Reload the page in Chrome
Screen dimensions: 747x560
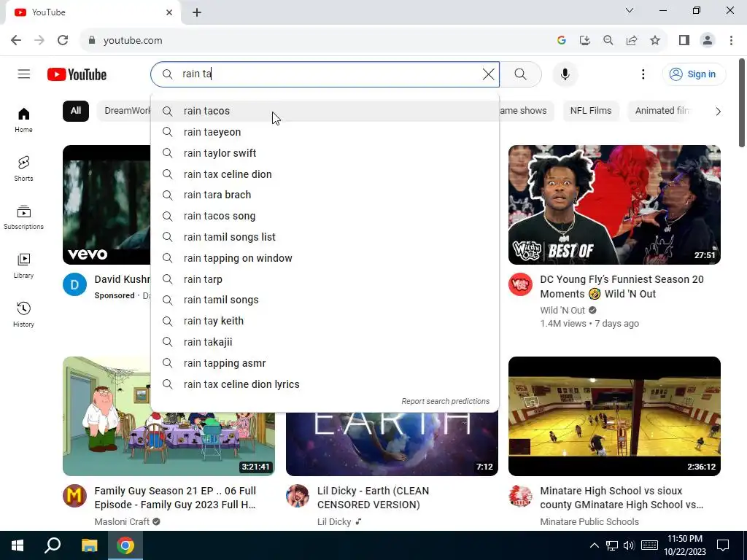pos(63,41)
